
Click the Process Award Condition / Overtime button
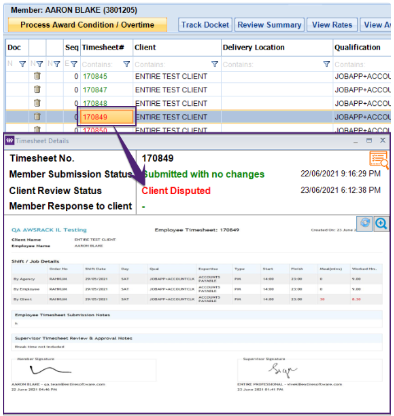click(87, 25)
